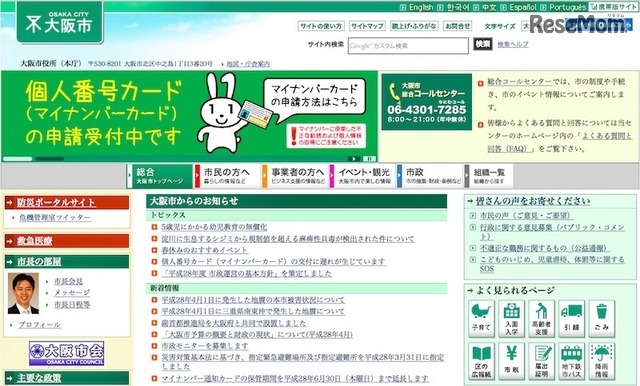This screenshot has width=640, height=386.
Task: Open the 副首都推進局 news link
Action: (x=233, y=323)
